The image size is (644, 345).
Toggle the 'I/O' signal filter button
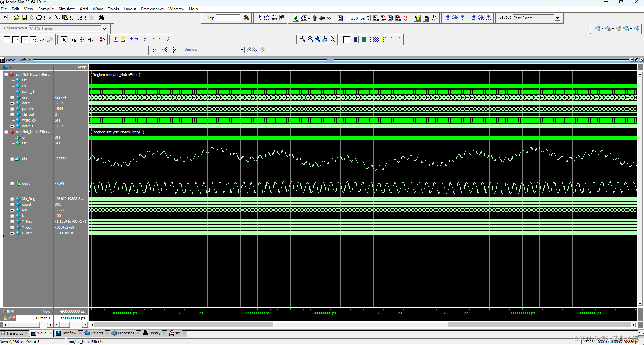25,40
